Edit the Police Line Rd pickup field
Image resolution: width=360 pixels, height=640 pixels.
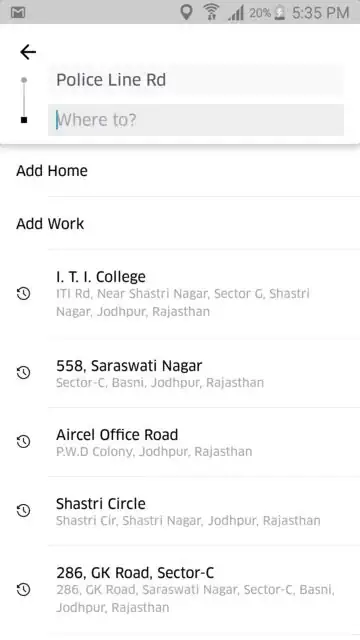pos(196,80)
